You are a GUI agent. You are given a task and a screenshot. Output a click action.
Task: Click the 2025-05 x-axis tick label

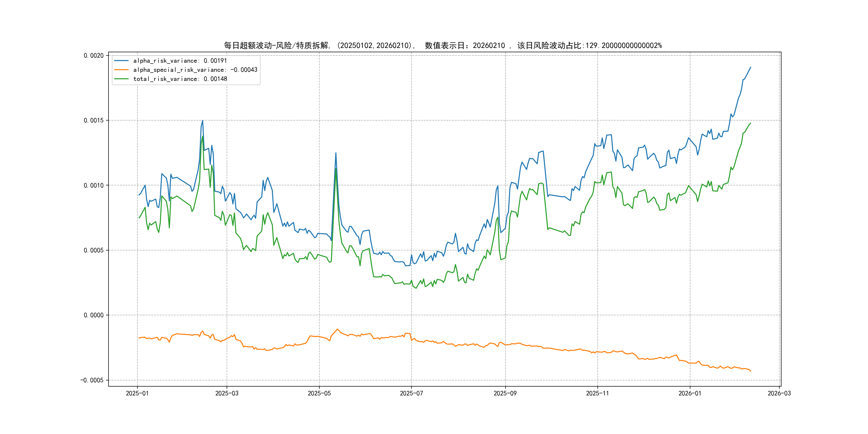click(x=319, y=393)
